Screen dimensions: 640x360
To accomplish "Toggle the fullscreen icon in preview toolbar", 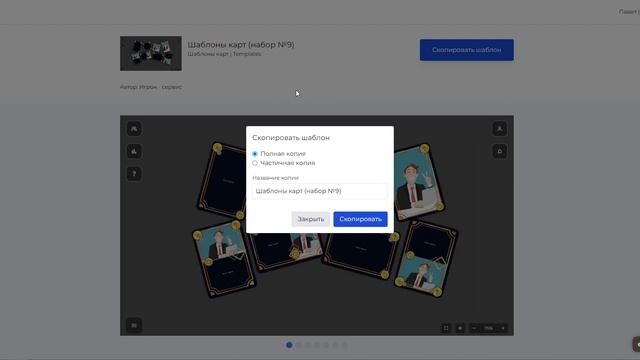I will pos(446,328).
